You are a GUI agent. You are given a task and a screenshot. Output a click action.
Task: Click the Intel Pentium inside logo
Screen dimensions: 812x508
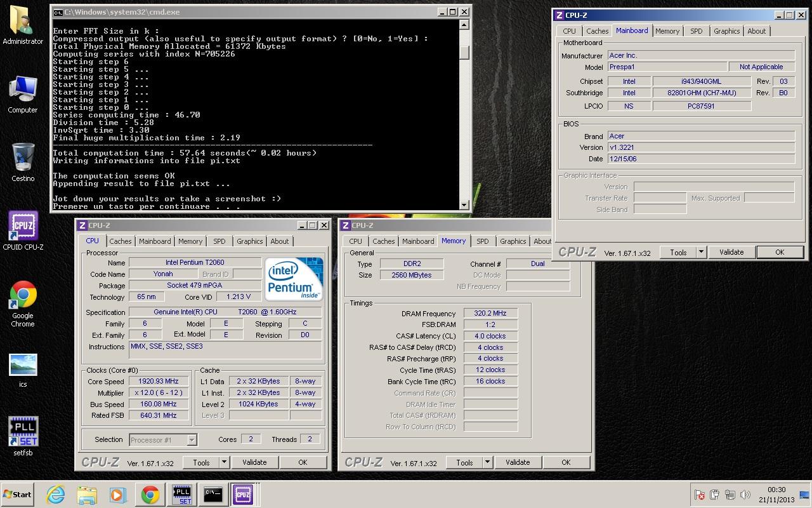tap(294, 279)
